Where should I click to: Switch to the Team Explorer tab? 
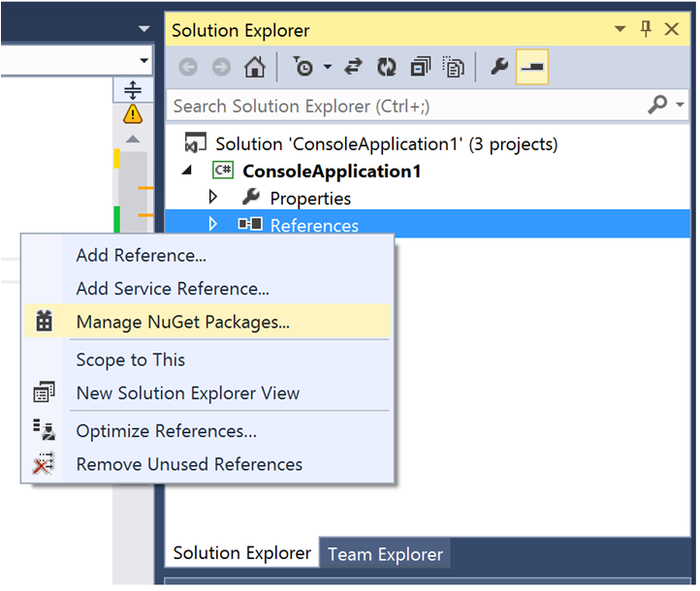click(385, 554)
